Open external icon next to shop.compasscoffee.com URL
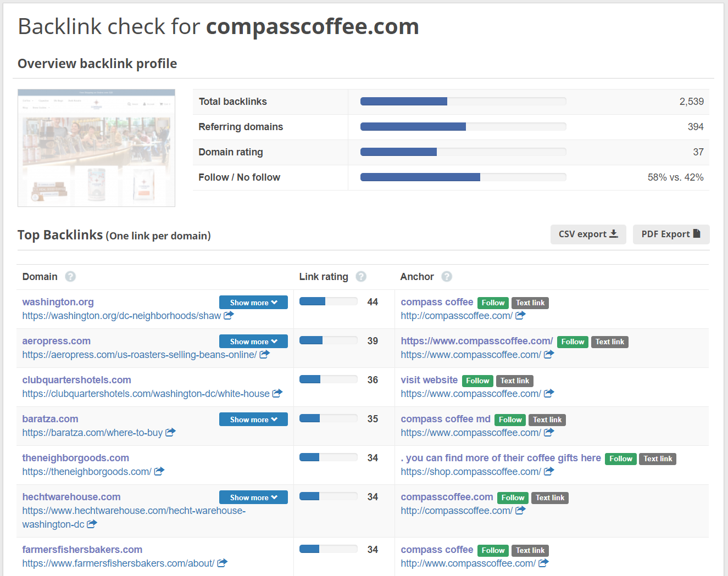Image resolution: width=728 pixels, height=576 pixels. point(549,471)
